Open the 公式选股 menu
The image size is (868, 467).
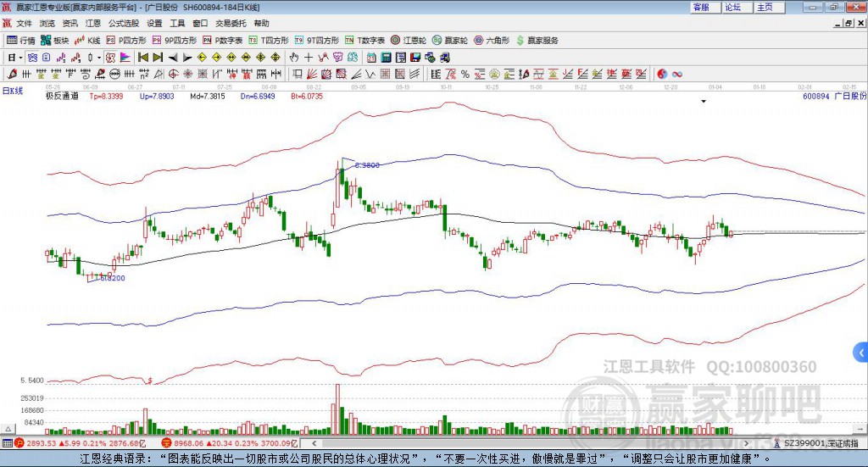(124, 23)
